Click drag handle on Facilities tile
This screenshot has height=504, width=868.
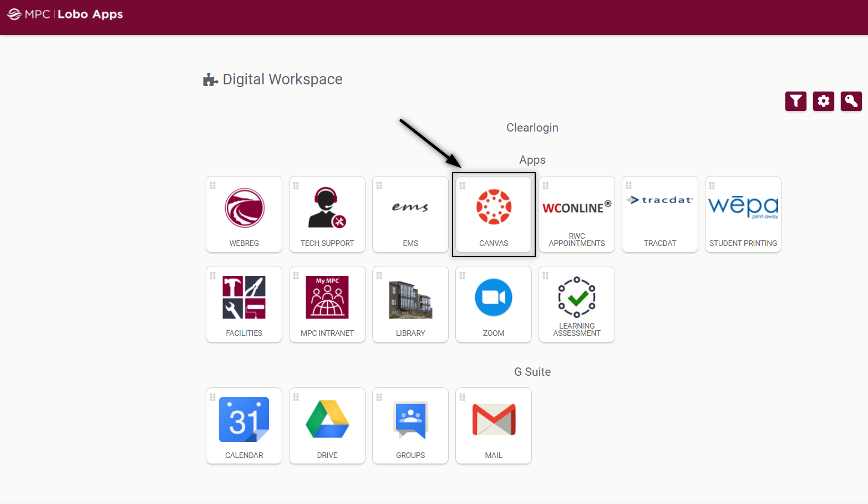[x=213, y=275]
